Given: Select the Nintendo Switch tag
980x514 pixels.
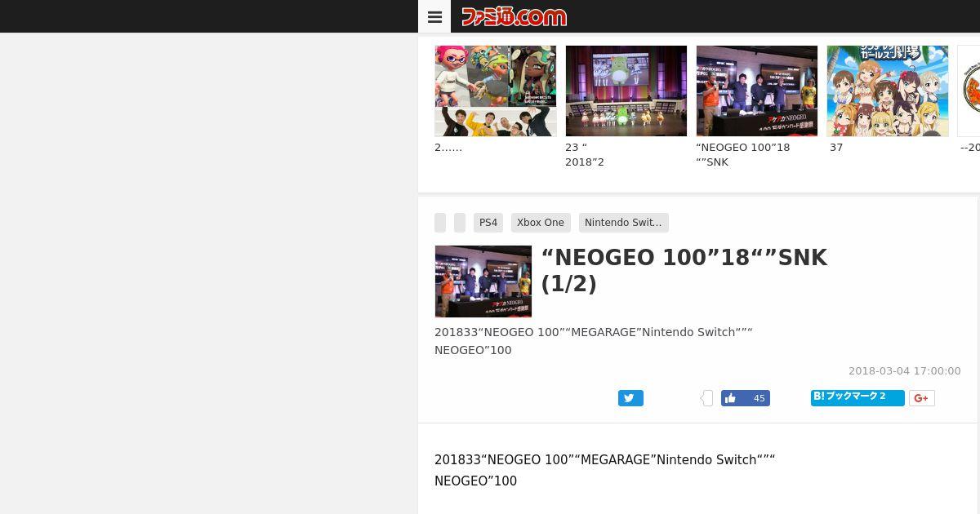Looking at the screenshot, I should pos(624,223).
